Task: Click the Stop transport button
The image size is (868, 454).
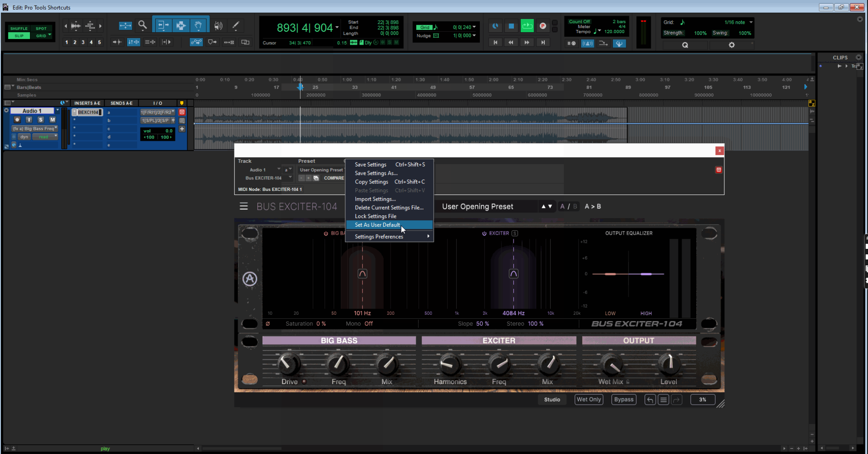Action: click(x=511, y=26)
